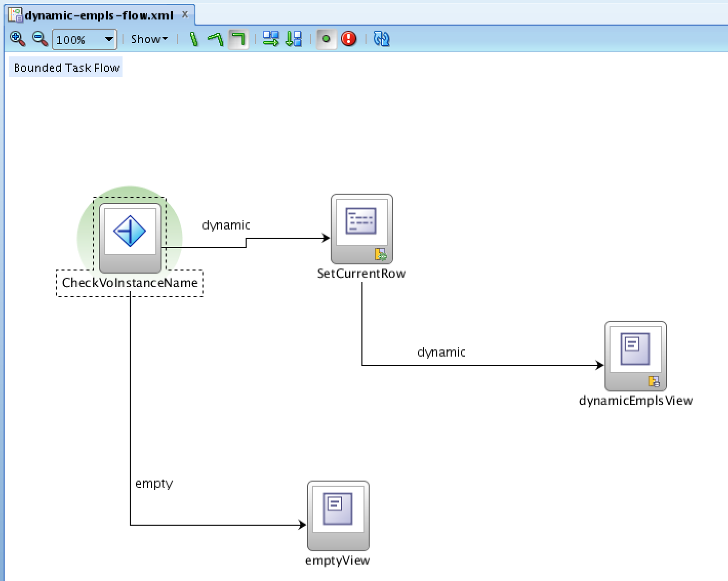Select the CheckVoInstanceName router node icon
The width and height of the screenshot is (728, 581).
pyautogui.click(x=130, y=238)
